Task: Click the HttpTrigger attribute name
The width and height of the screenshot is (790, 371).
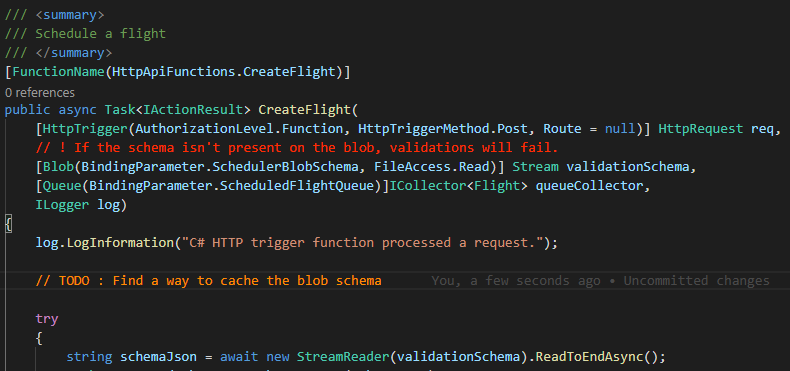Action: (85, 129)
